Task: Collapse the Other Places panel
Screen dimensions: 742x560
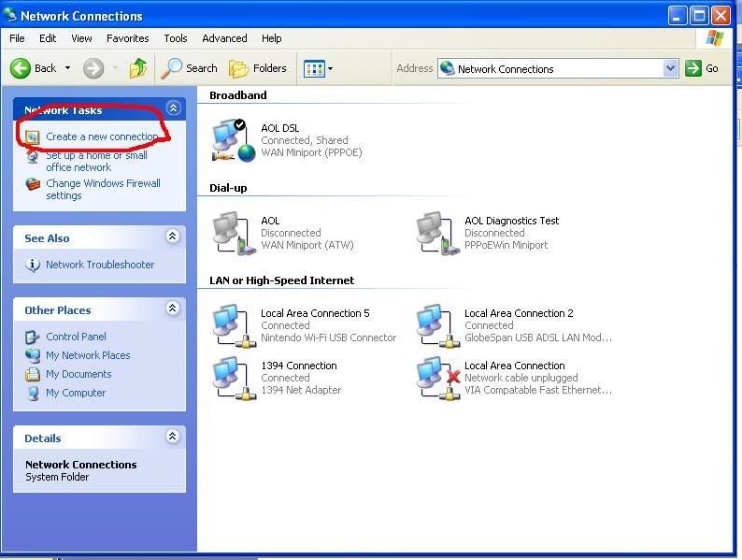Action: [x=172, y=309]
